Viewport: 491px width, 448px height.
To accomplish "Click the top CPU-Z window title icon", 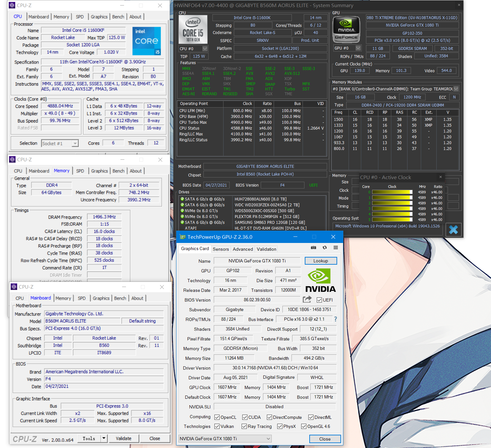I will tap(12, 5).
